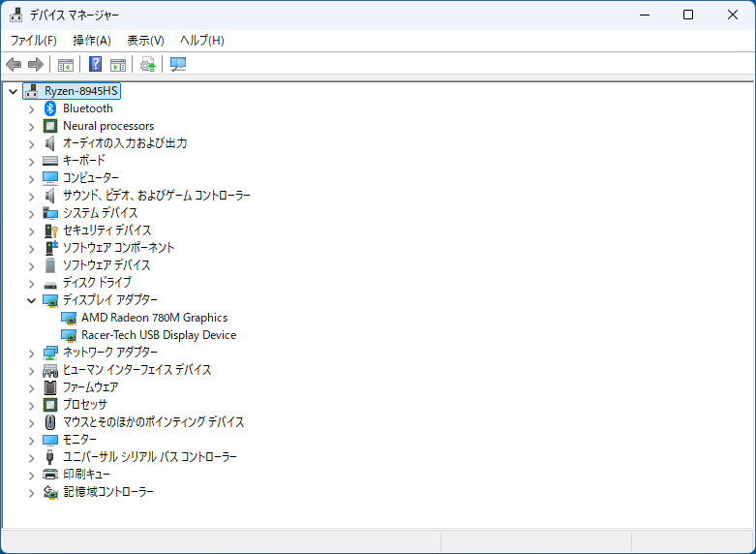Click the speaker icon for オーディオの入力および出力
Image resolution: width=756 pixels, height=554 pixels.
coord(49,143)
